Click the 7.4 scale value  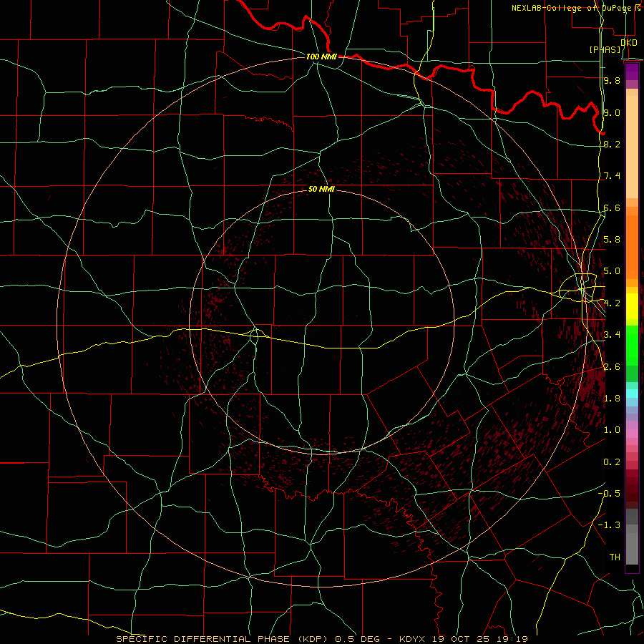612,176
